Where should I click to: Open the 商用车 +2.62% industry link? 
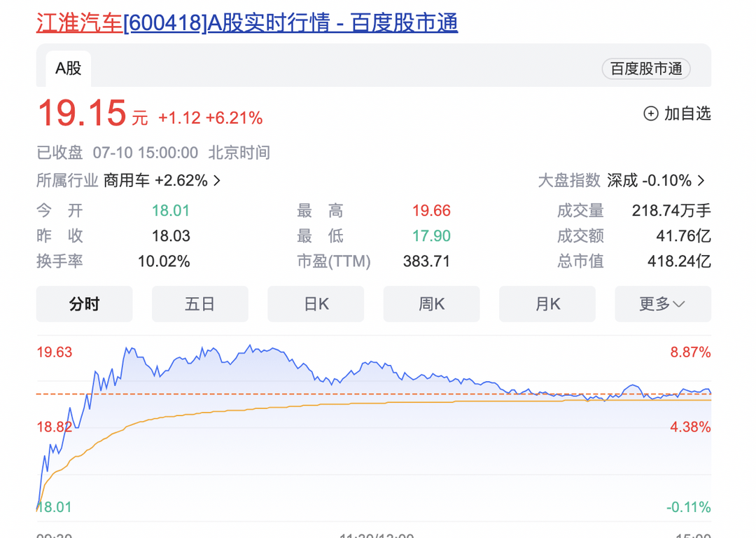click(155, 181)
